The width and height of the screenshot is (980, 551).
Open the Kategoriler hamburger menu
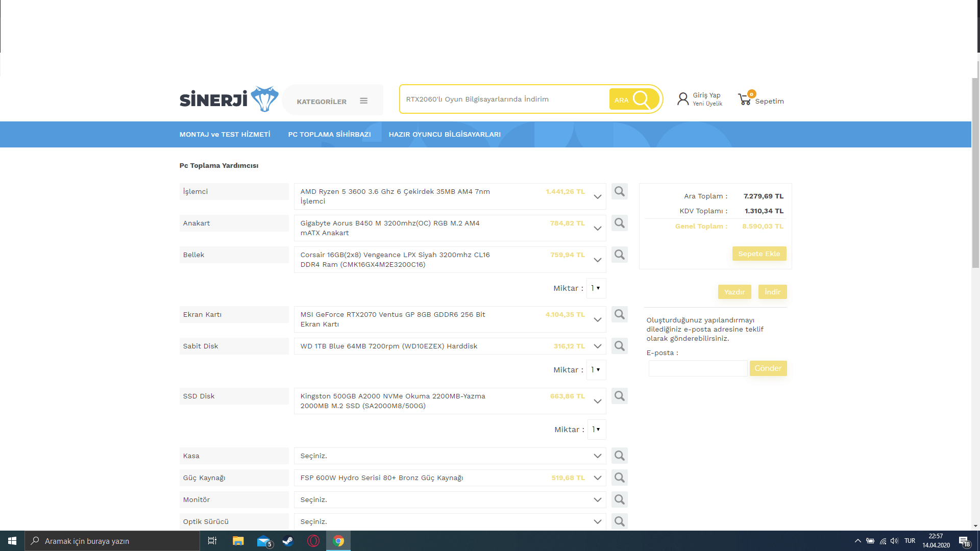[363, 101]
